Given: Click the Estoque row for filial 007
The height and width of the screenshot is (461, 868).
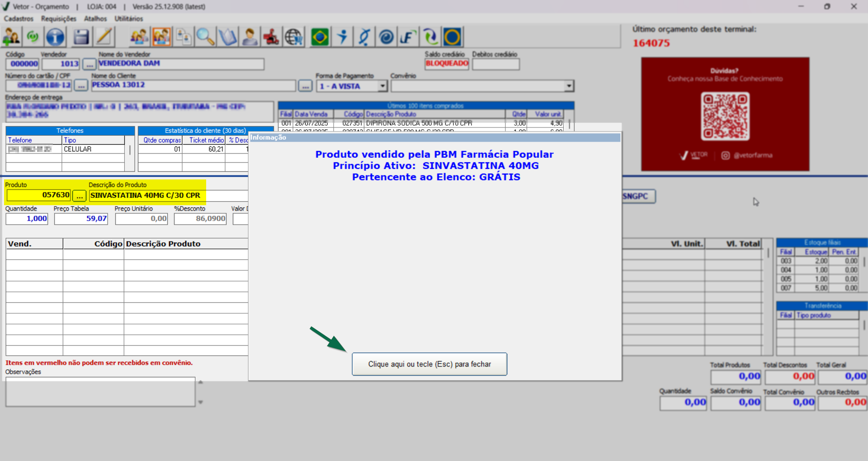Looking at the screenshot, I should pos(817,288).
